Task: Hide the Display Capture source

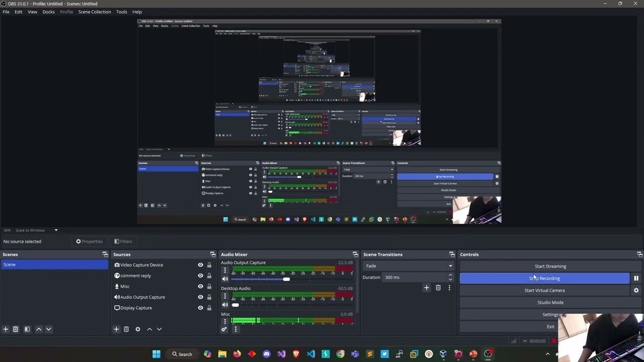Action: pyautogui.click(x=200, y=308)
